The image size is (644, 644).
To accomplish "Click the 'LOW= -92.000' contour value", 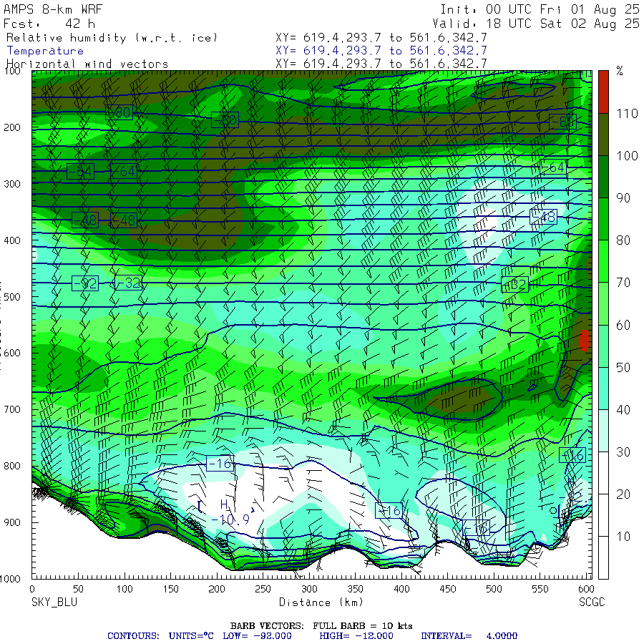I will (257, 636).
